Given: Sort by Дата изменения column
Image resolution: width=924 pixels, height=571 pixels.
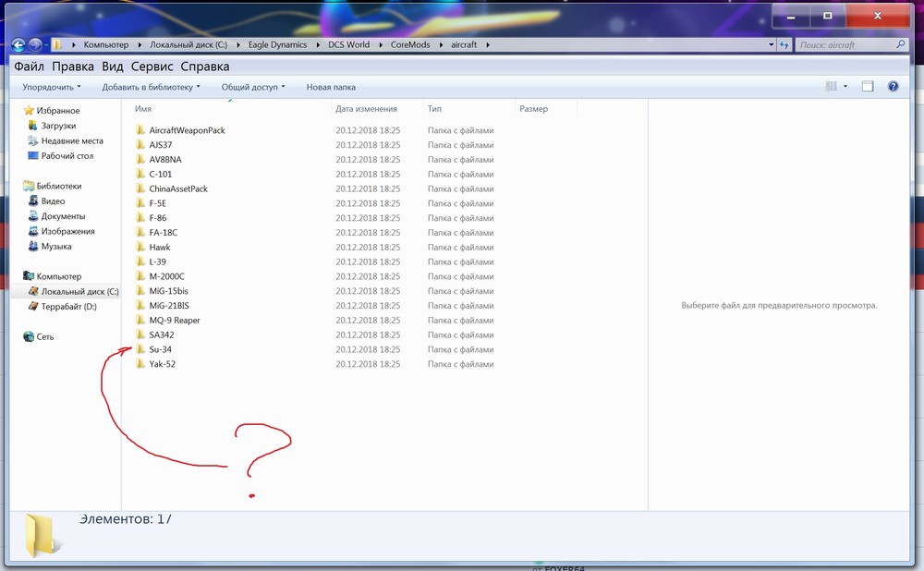Looking at the screenshot, I should (x=366, y=109).
